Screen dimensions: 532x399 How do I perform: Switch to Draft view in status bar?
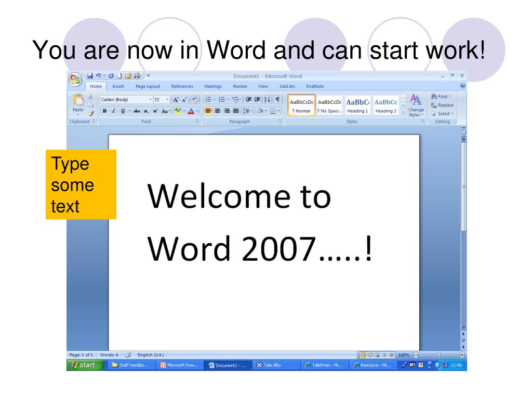(391, 355)
